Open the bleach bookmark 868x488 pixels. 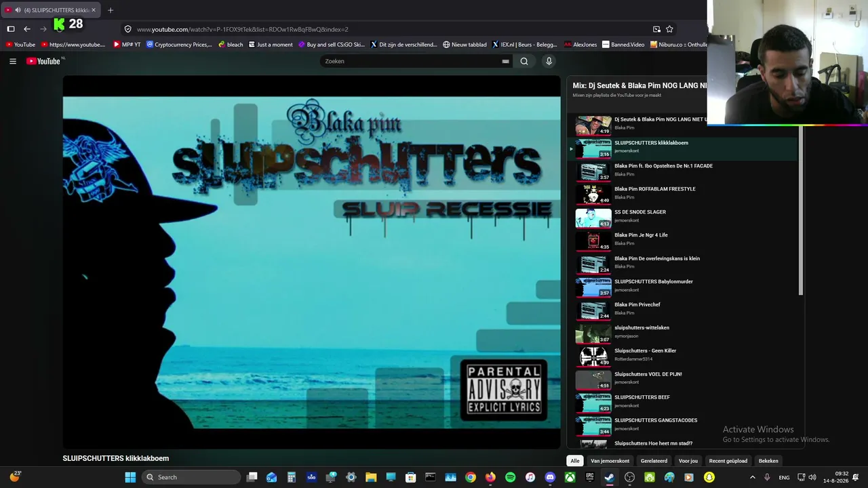[231, 45]
